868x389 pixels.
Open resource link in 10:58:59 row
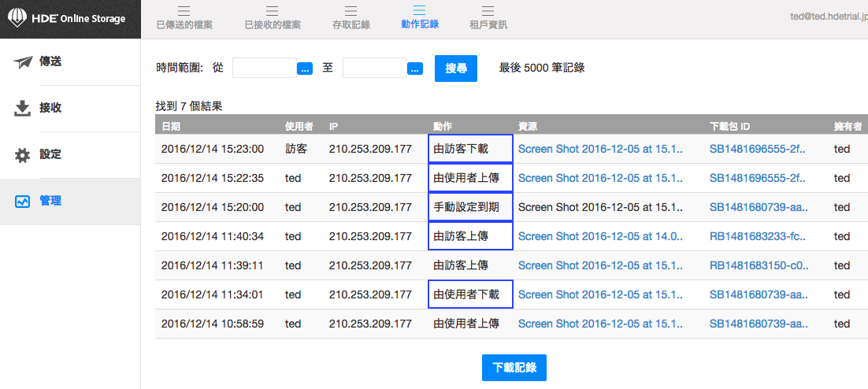pyautogui.click(x=600, y=324)
